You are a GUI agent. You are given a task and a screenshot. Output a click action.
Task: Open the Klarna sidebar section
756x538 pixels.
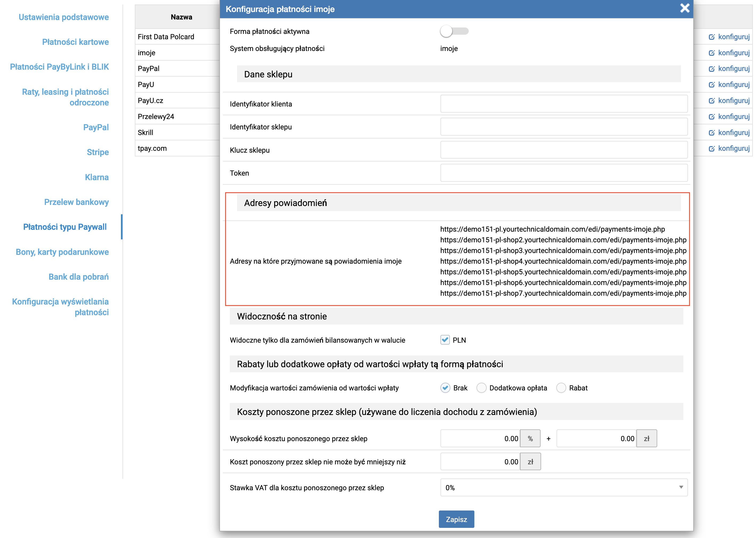[x=97, y=177]
